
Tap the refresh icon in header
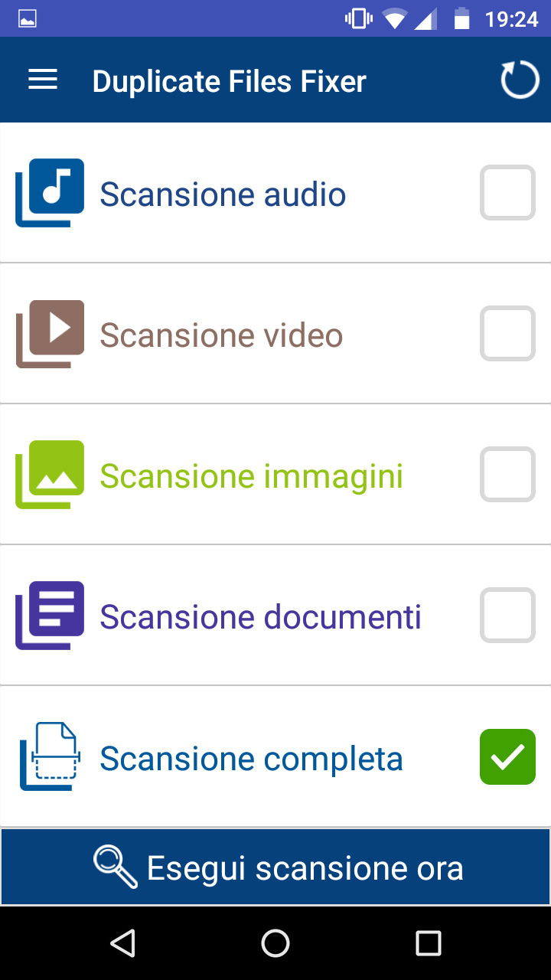(520, 80)
